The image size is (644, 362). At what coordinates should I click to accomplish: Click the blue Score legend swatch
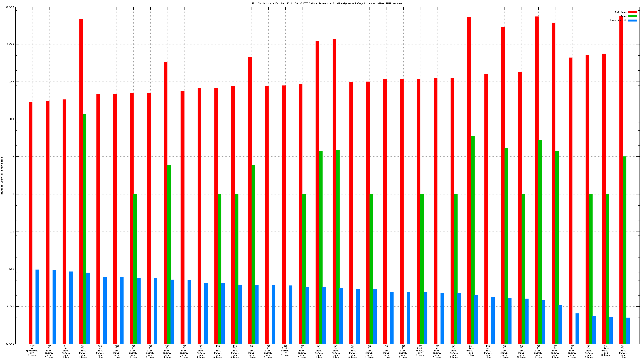pos(632,20)
